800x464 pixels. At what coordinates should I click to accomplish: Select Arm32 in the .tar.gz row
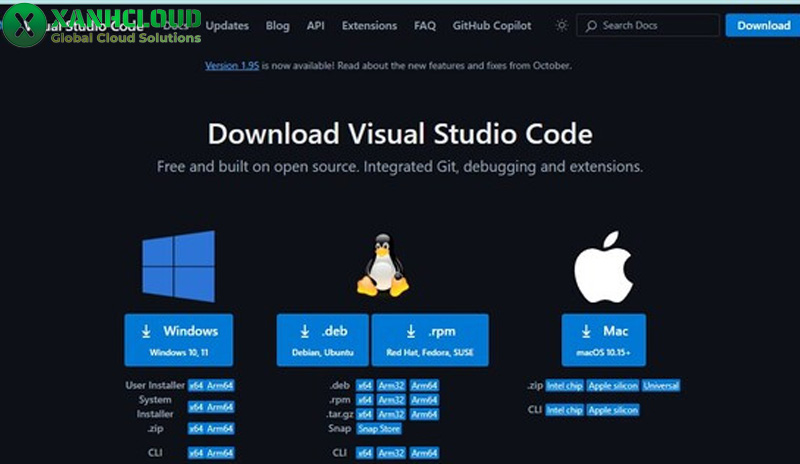391,414
